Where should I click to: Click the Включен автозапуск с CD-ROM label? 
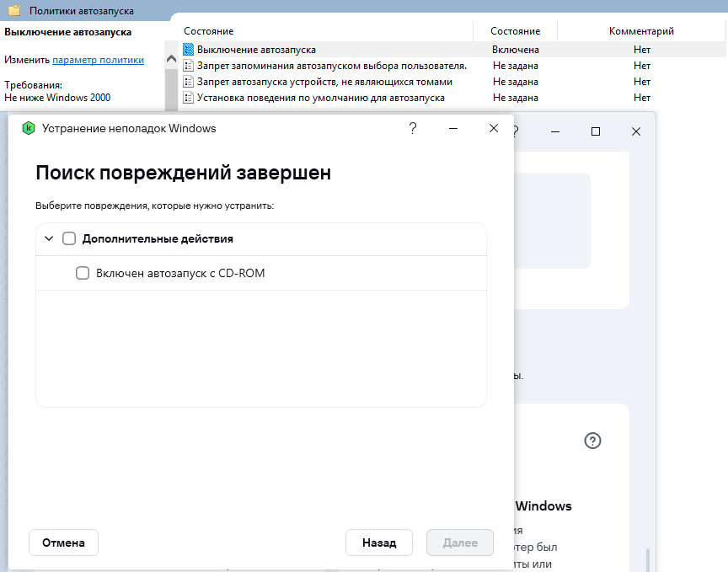(x=180, y=273)
